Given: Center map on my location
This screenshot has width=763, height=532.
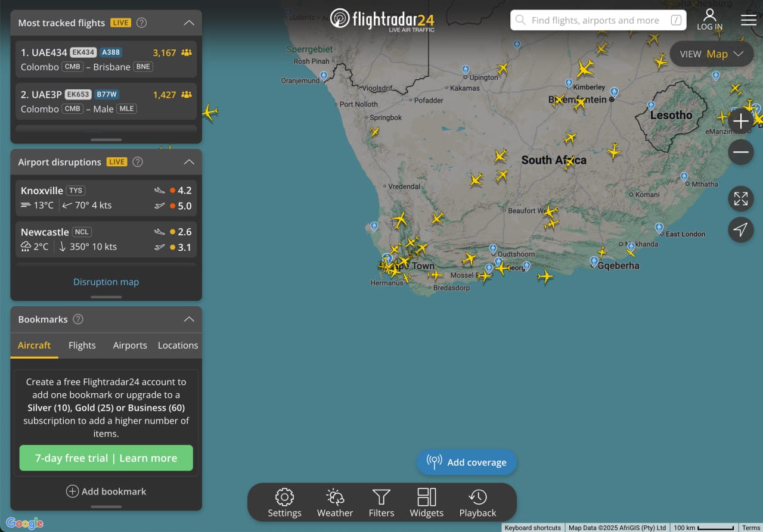Looking at the screenshot, I should (x=740, y=230).
